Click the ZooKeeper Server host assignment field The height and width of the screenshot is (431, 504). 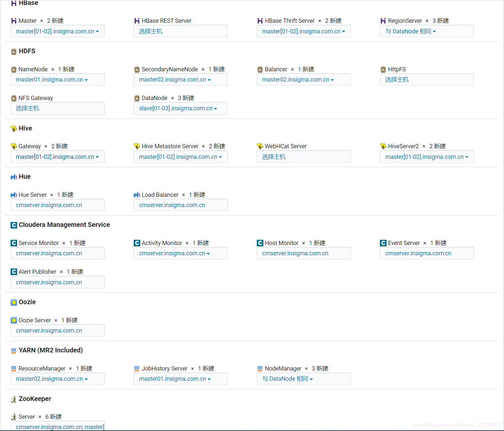point(57,426)
